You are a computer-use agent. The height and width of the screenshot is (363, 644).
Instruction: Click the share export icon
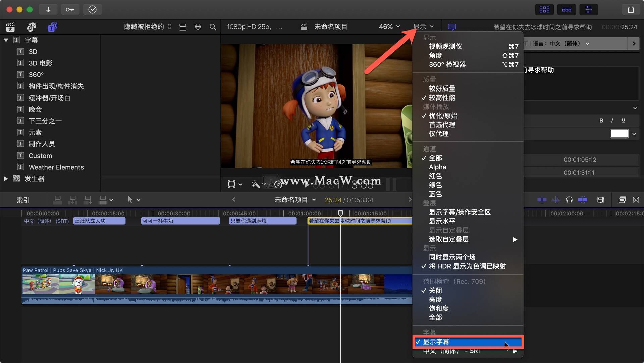(x=631, y=9)
